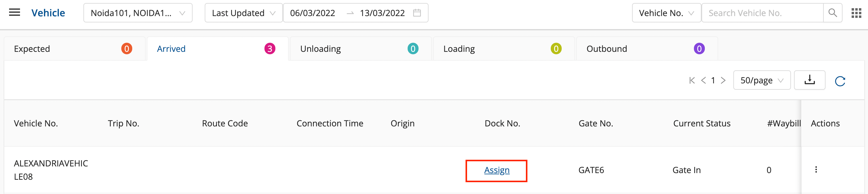The height and width of the screenshot is (194, 868).
Task: Refresh the vehicle list
Action: click(840, 81)
